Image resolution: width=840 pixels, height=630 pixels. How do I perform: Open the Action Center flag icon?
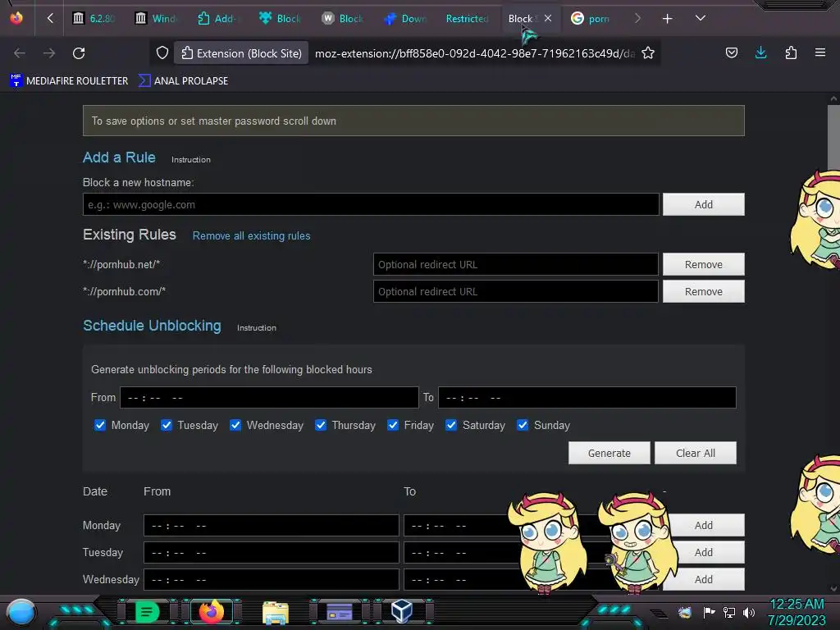click(x=710, y=612)
